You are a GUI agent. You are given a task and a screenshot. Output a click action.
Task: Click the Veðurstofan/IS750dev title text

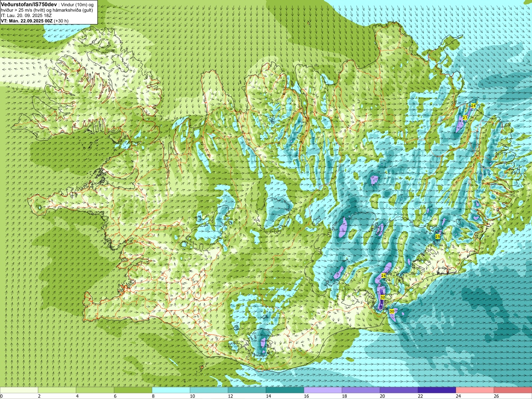point(29,4)
